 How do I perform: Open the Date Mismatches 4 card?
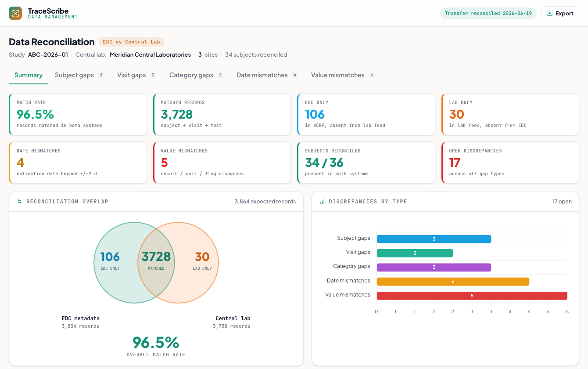(78, 163)
